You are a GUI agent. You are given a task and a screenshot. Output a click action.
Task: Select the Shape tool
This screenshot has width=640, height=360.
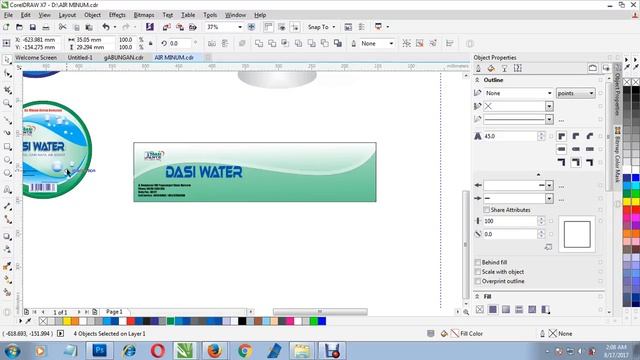(7, 74)
